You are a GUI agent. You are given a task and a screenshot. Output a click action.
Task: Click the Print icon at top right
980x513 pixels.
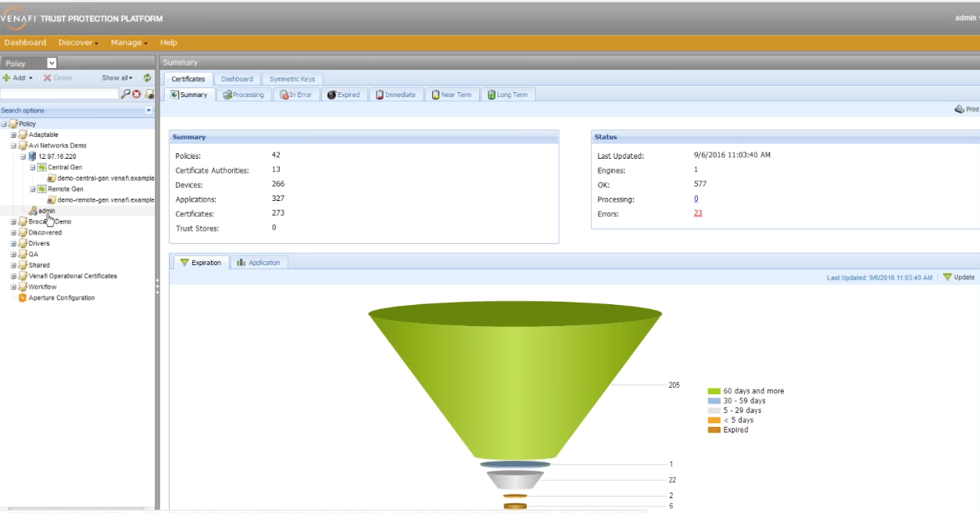959,109
